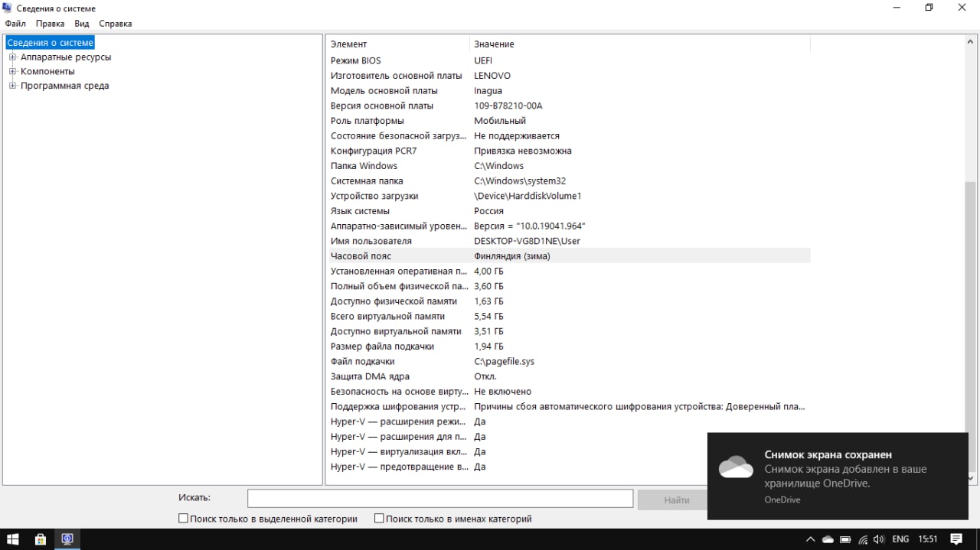Open OneDrive cloud tray icon
This screenshot has width=980, height=550.
pyautogui.click(x=828, y=539)
